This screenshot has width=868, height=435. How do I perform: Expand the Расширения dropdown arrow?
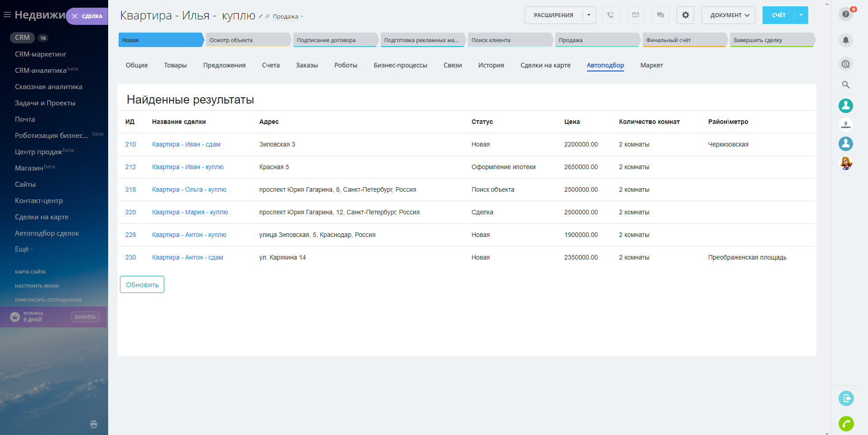click(589, 15)
